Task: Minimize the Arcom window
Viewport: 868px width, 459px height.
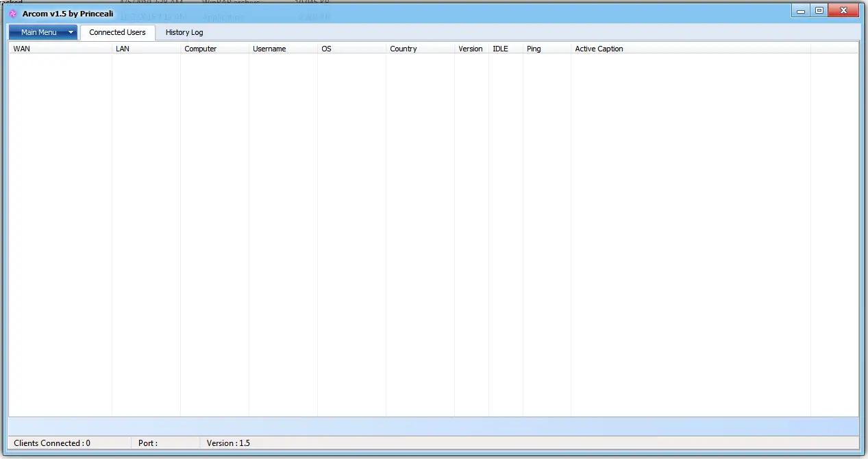Action: [x=800, y=11]
